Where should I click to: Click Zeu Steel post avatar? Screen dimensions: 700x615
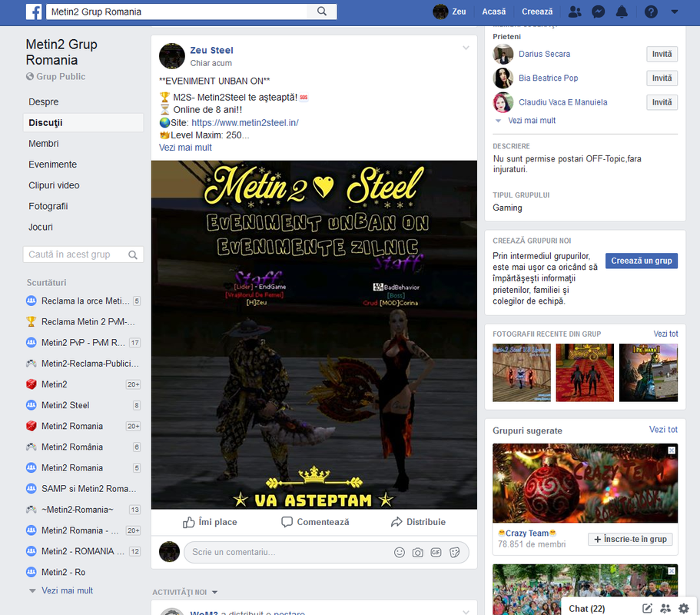(172, 56)
